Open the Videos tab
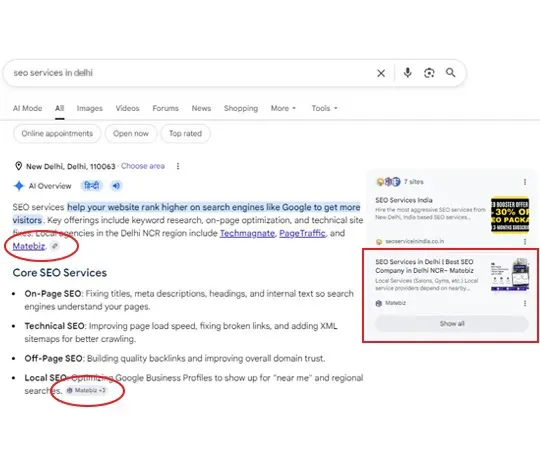The width and height of the screenshot is (540, 450). (127, 108)
